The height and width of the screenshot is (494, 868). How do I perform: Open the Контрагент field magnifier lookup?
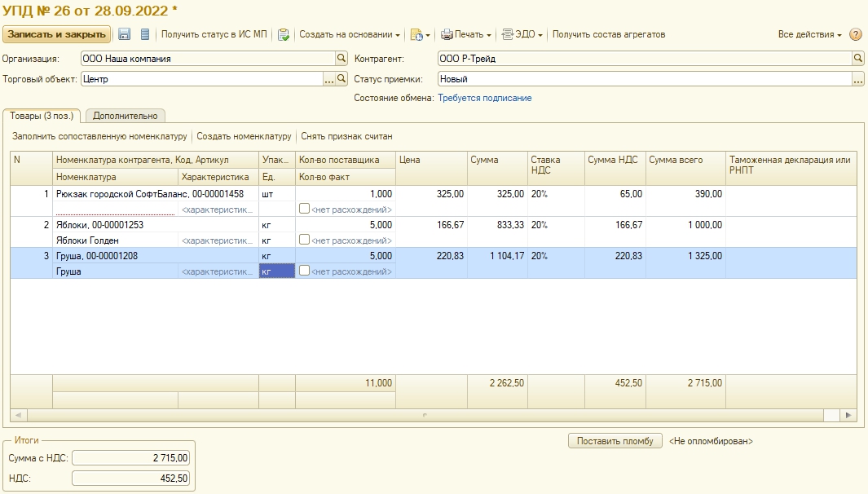click(857, 59)
